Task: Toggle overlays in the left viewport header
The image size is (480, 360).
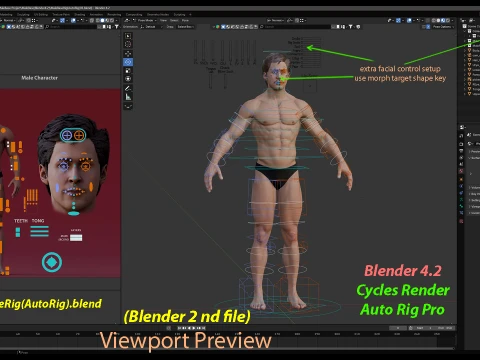Action: pyautogui.click(x=73, y=20)
